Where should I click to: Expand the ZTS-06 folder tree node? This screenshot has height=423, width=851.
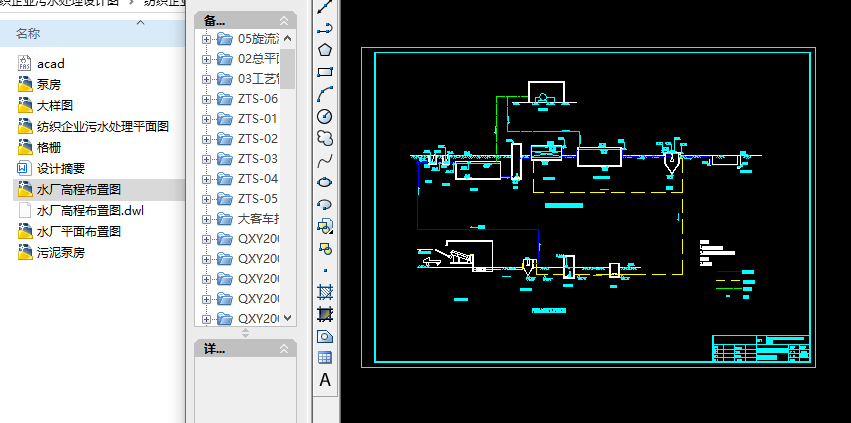pyautogui.click(x=206, y=99)
